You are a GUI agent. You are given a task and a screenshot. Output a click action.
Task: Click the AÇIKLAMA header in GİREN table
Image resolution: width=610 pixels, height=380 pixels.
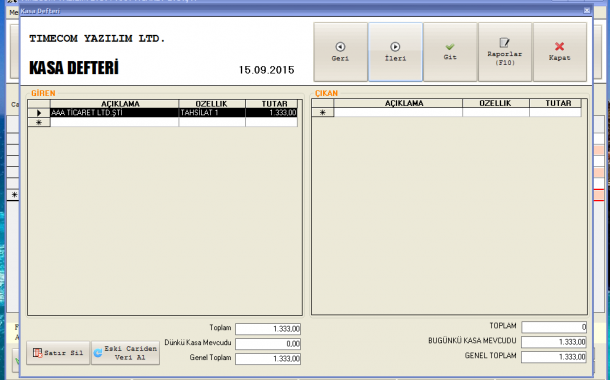coord(114,104)
